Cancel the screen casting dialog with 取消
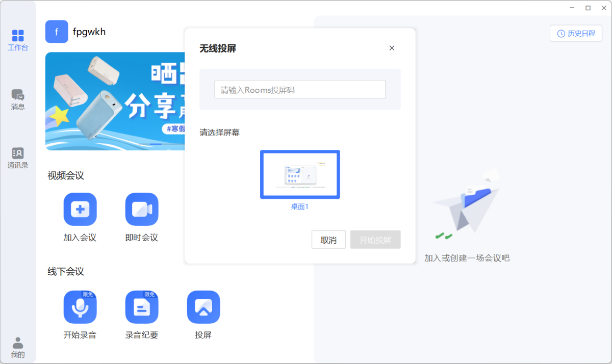 coord(328,239)
